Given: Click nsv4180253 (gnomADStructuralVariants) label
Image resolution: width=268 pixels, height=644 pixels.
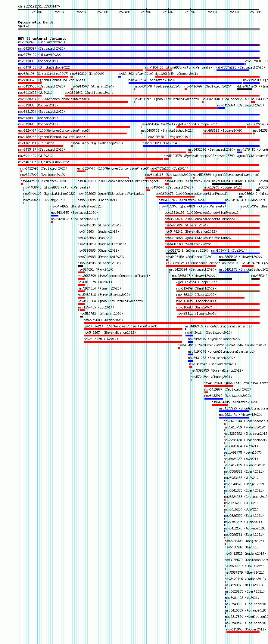Looking at the screenshot, I should click(51, 137).
